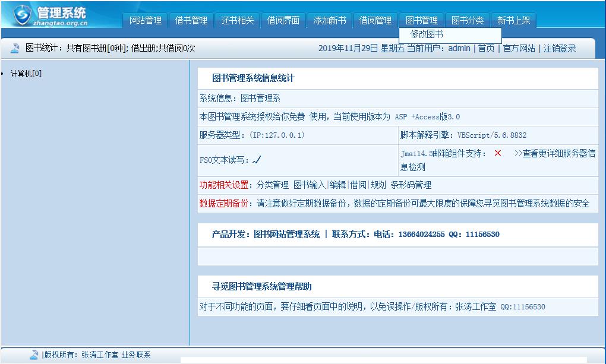The image size is (606, 364).
Task: Click the computer icon beside 图书统计
Action: point(14,49)
